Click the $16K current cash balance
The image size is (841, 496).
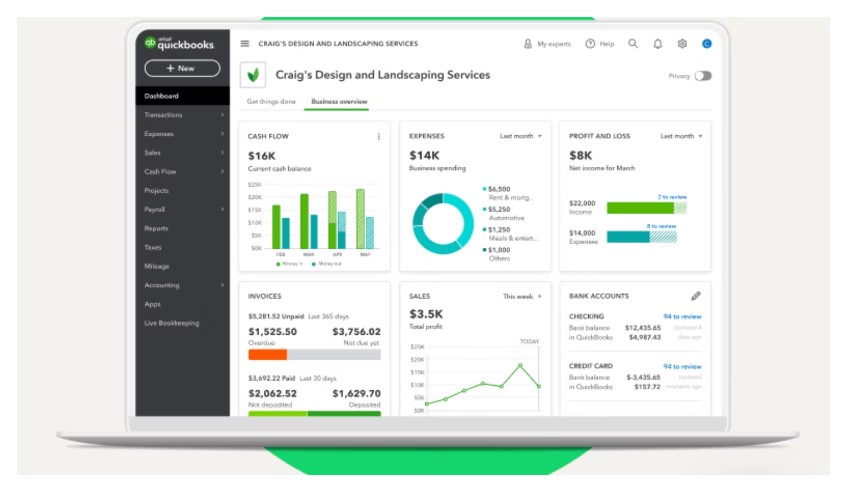tap(262, 156)
